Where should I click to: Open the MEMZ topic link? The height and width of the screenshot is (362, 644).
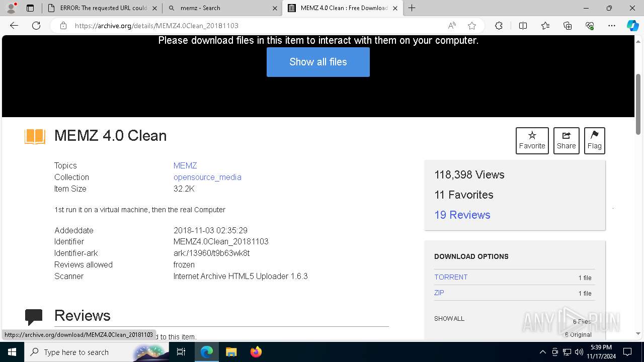pyautogui.click(x=185, y=165)
